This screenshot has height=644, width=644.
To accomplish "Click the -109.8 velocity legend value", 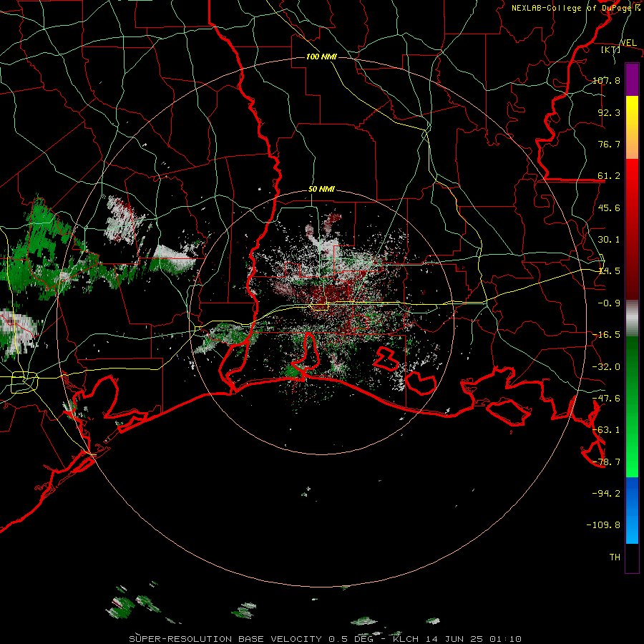I will click(x=604, y=525).
